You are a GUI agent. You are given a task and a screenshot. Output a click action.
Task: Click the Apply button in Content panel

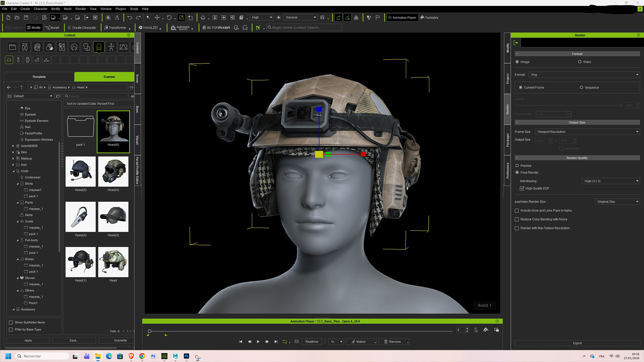click(x=28, y=341)
